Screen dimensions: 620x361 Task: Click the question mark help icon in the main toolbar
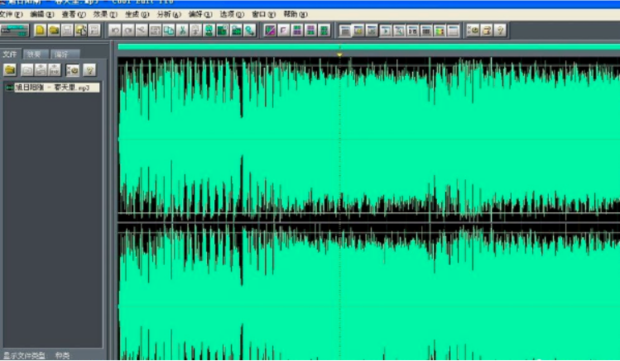(500, 30)
